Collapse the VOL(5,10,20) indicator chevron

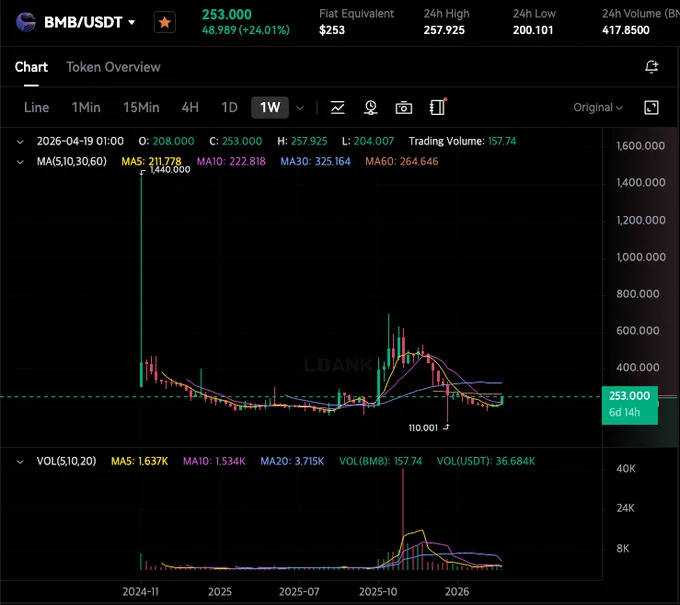click(20, 461)
